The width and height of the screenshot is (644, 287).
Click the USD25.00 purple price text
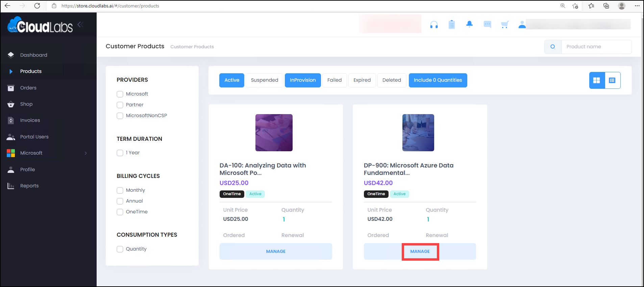pos(234,183)
